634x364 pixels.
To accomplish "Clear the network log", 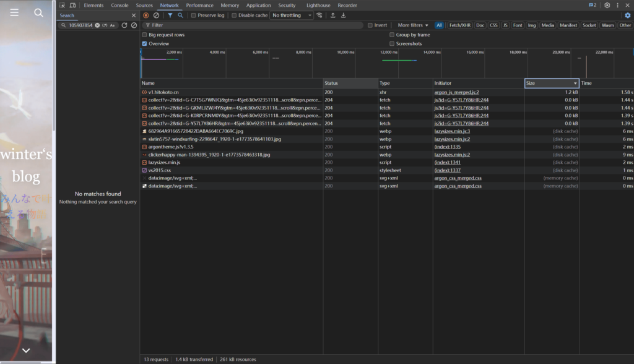I will pos(156,15).
